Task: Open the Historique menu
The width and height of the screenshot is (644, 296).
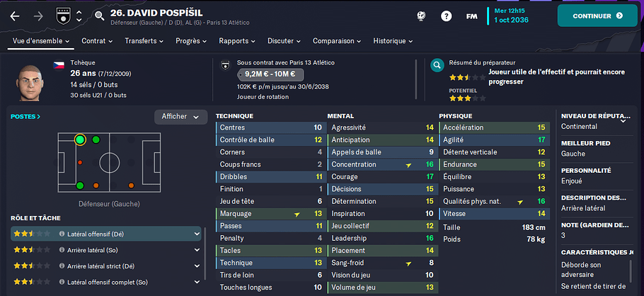Action: tap(393, 41)
